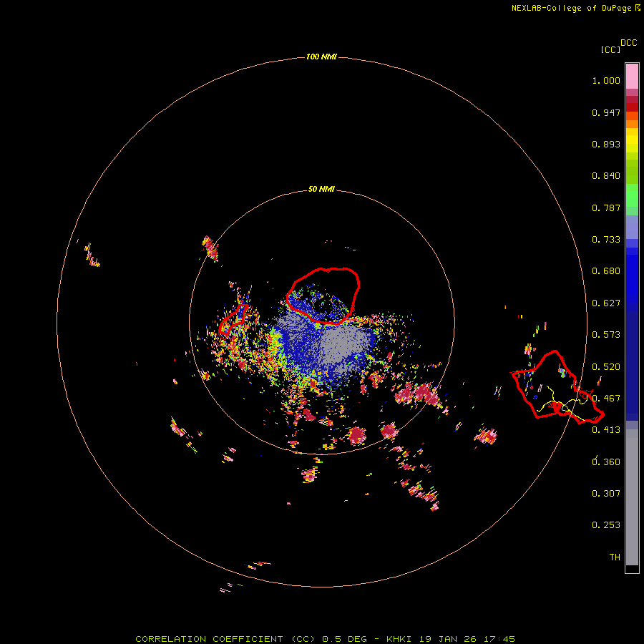The height and width of the screenshot is (644, 644).
Task: Click the 0.573 legend value
Action: coord(606,335)
